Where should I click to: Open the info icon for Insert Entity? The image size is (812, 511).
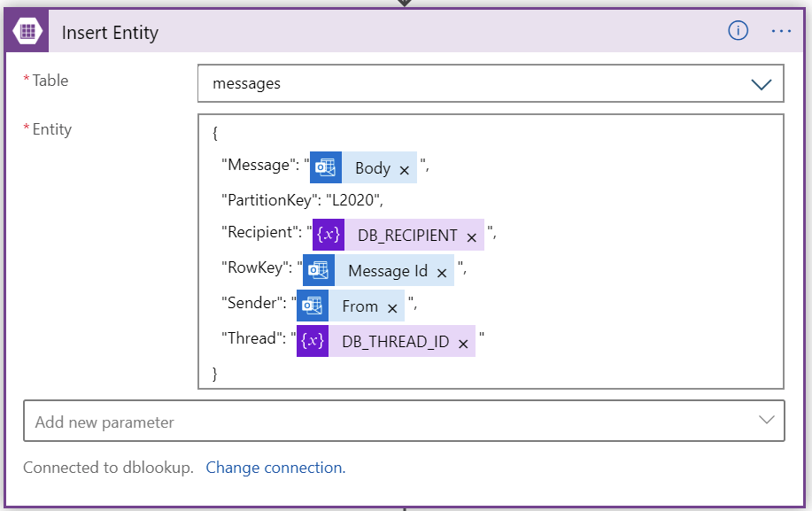[x=738, y=31]
